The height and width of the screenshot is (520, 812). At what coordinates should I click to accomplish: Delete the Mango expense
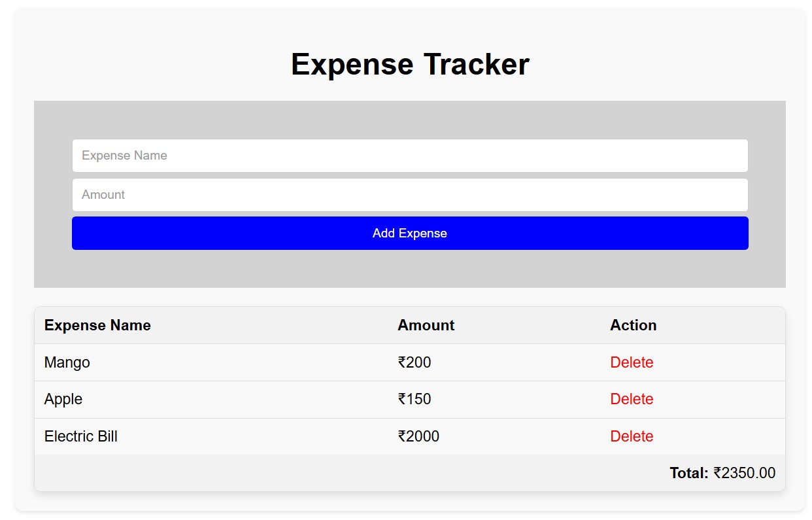[x=632, y=362]
